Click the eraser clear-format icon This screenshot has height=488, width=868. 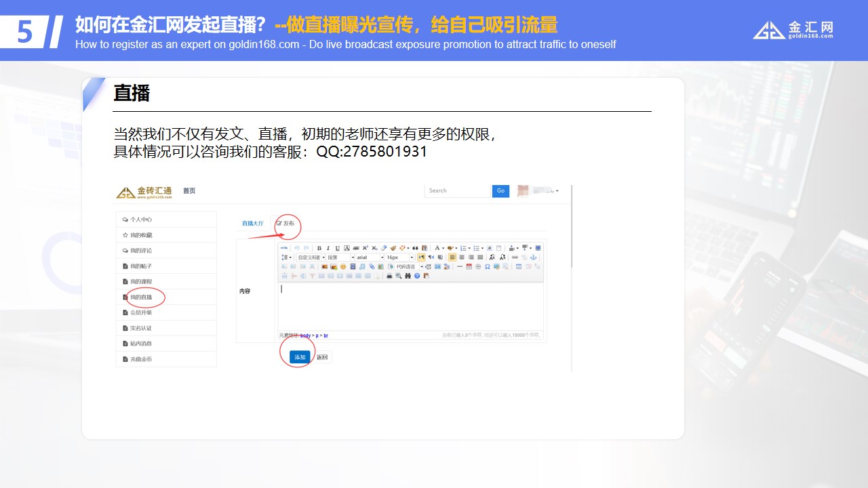click(x=384, y=248)
